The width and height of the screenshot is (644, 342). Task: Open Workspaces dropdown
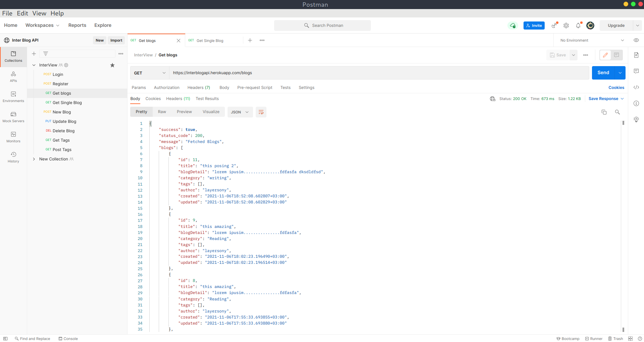(x=42, y=25)
